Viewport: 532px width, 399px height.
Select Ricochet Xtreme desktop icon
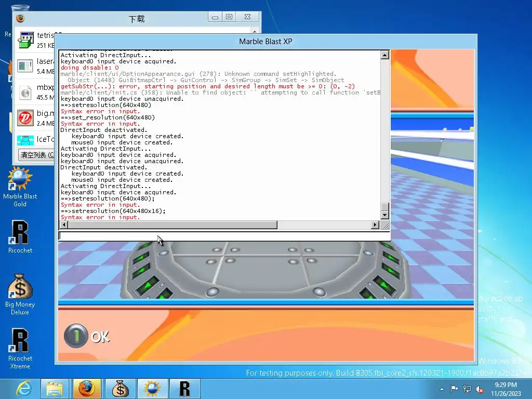pyautogui.click(x=20, y=349)
